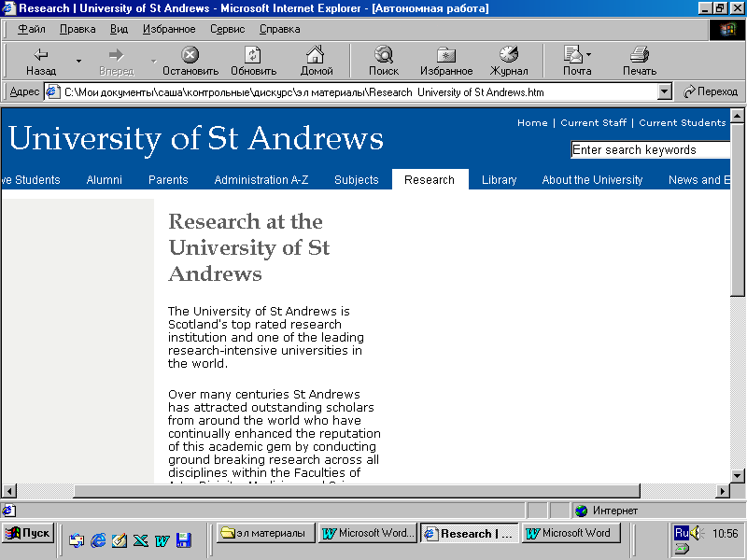Open the Поиск search pane

383,62
